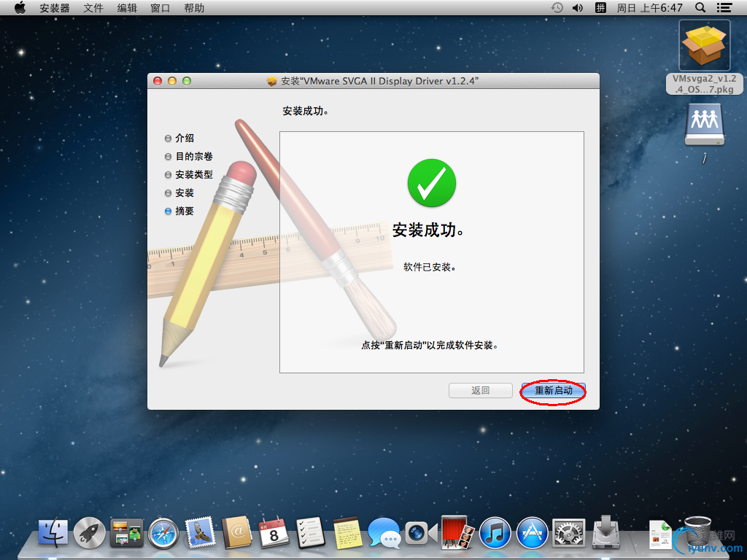Open the 拼 input method menu
Screen dimensions: 747x560
600,7
